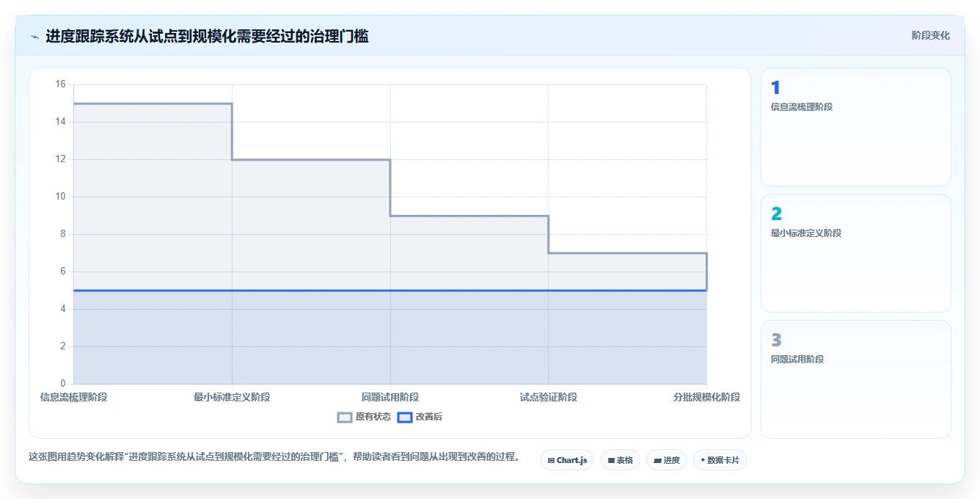
Task: Click the 进度 tag
Action: point(667,460)
